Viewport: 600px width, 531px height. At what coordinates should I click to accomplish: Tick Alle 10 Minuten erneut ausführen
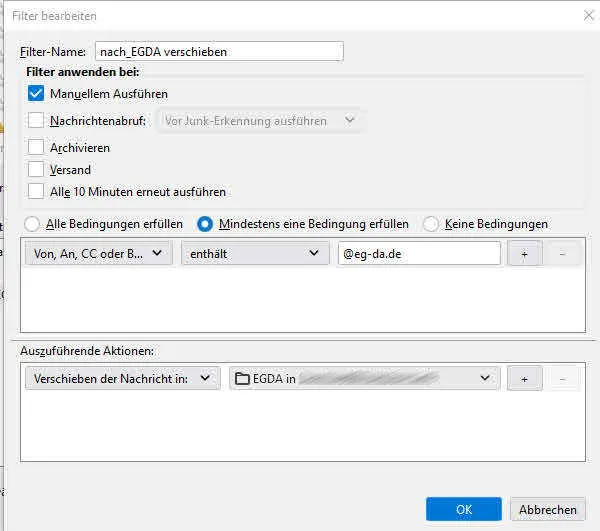tap(36, 191)
